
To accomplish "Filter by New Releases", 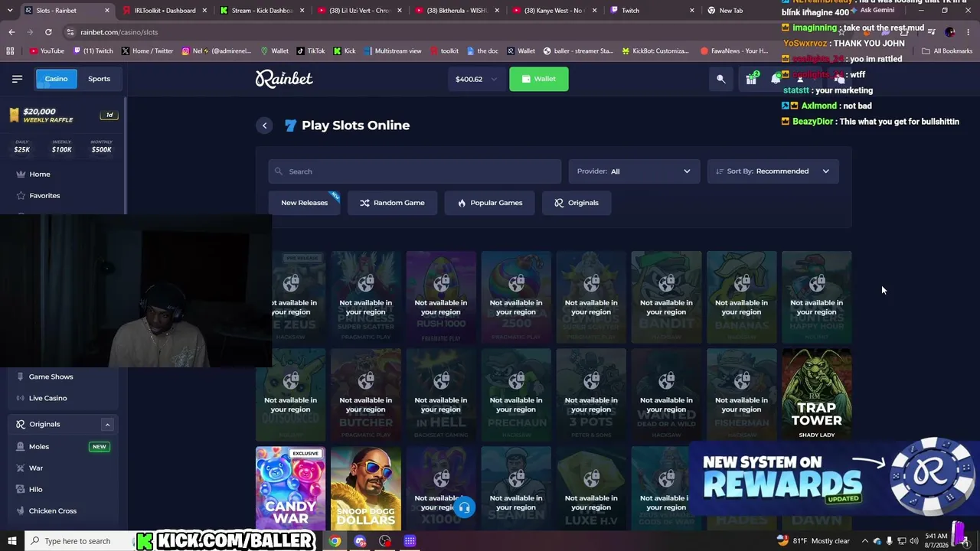I will (304, 203).
